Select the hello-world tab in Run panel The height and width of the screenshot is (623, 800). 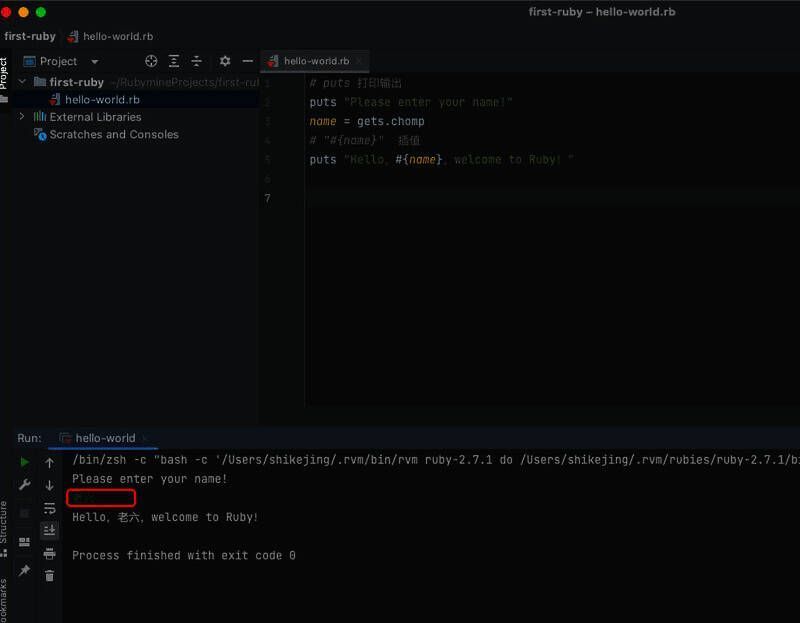[x=104, y=438]
